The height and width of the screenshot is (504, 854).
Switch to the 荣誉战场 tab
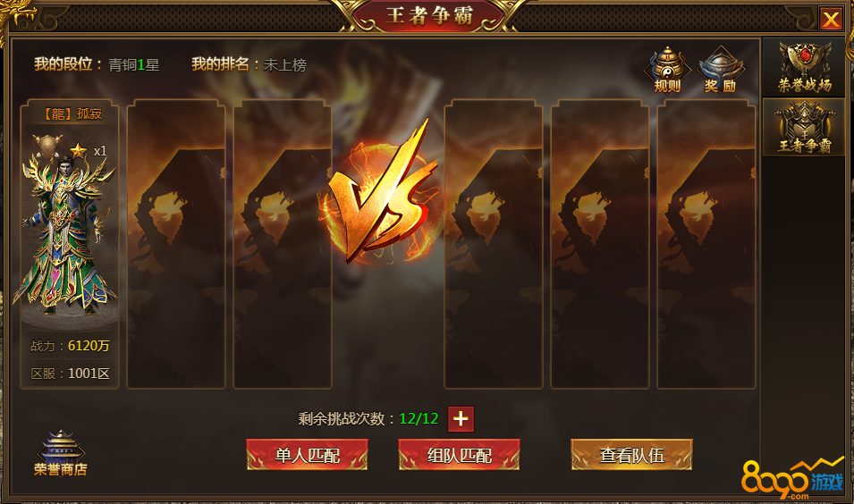(804, 68)
